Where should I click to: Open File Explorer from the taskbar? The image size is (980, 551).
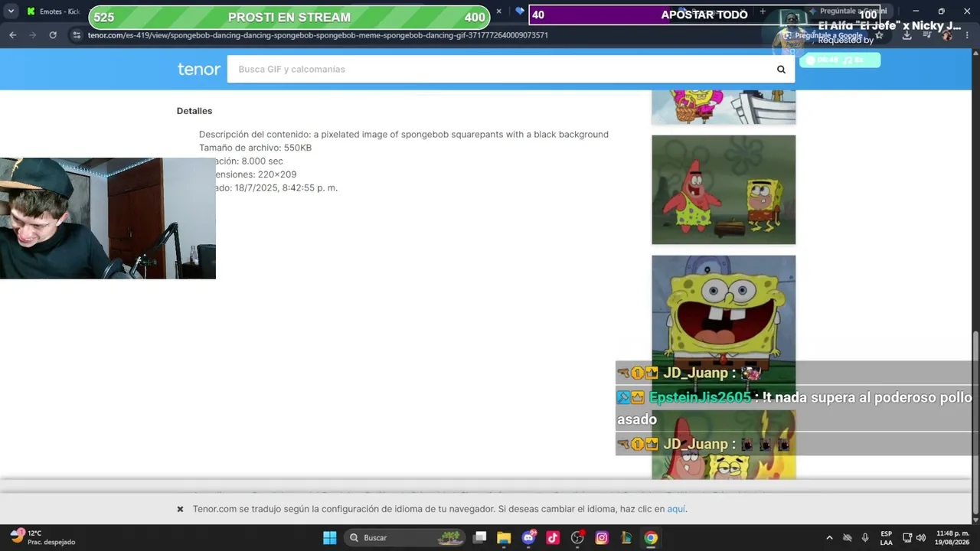coord(504,538)
